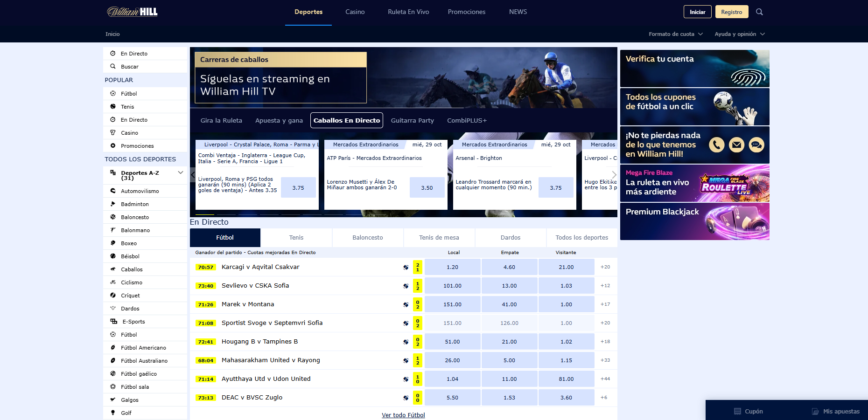
Task: Expand +20 markets for Karcagi match
Action: 605,267
